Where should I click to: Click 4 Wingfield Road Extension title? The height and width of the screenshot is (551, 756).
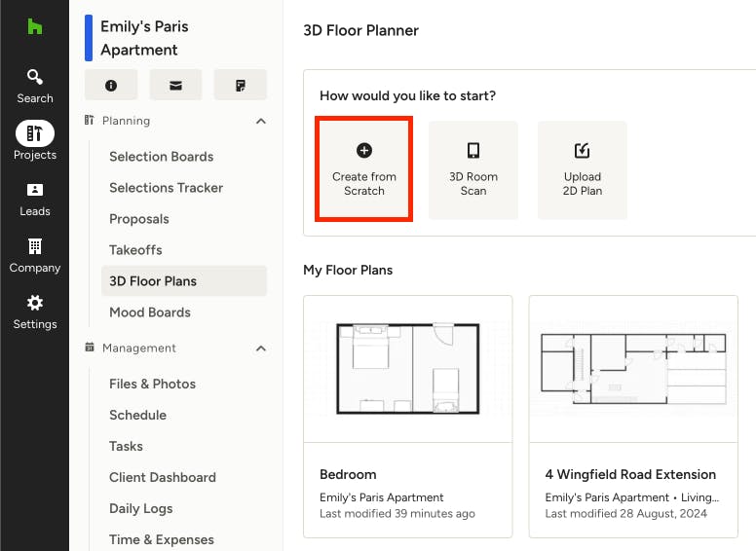click(630, 474)
